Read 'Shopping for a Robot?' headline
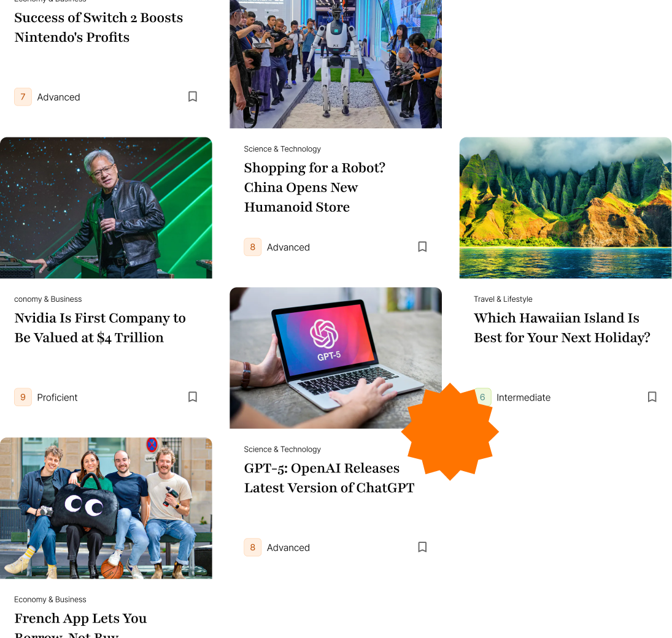Viewport: 672px width, 638px height. coord(315,187)
